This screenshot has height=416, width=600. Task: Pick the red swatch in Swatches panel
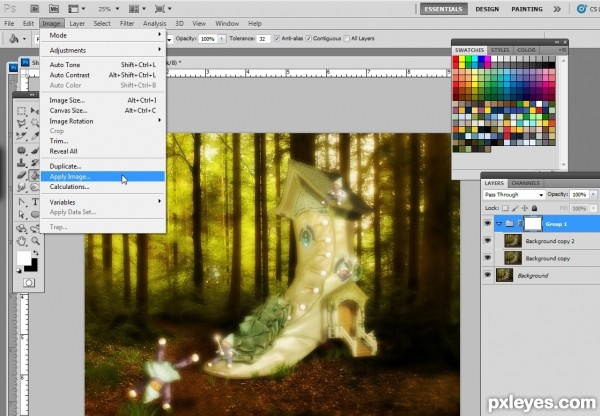click(x=456, y=60)
